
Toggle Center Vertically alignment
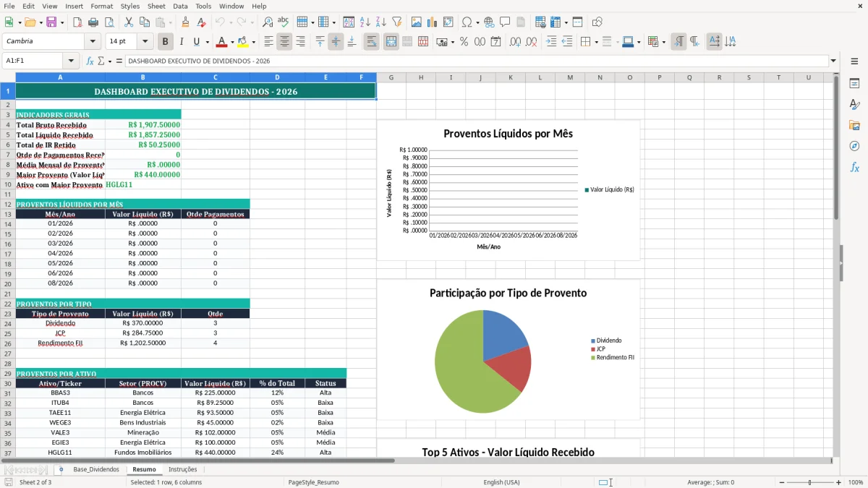336,42
